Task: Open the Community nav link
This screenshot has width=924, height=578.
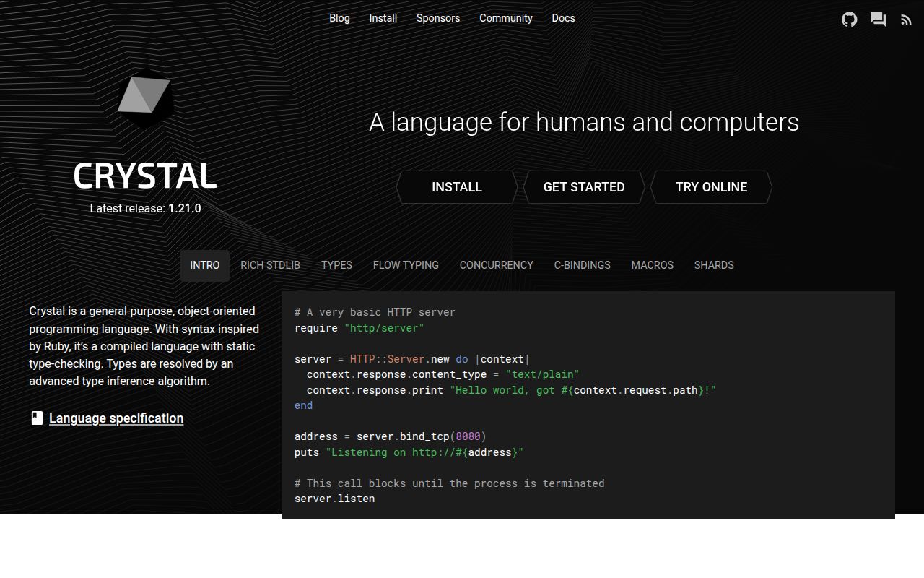Action: click(x=506, y=18)
